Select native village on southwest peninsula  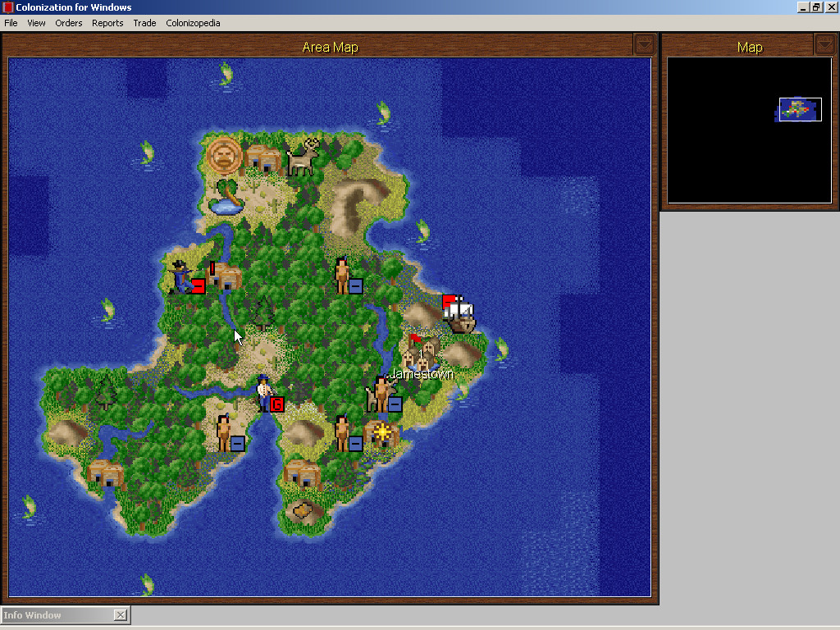click(106, 472)
